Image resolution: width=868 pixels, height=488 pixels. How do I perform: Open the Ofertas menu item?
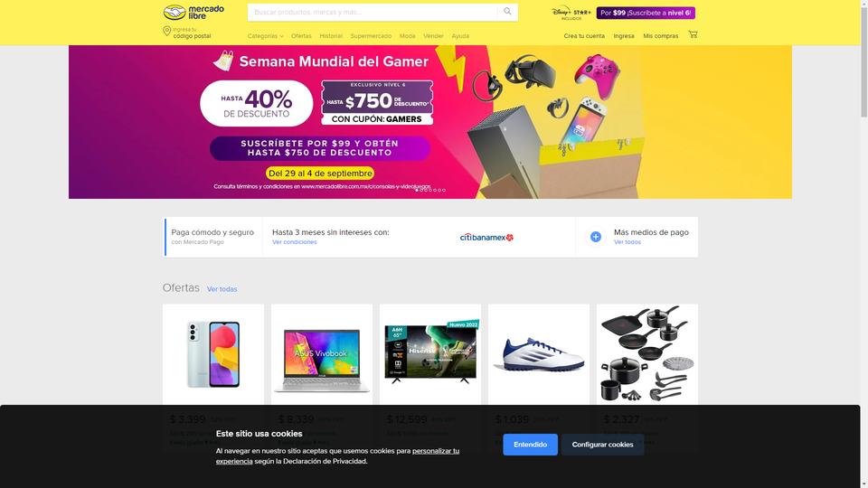pos(301,36)
